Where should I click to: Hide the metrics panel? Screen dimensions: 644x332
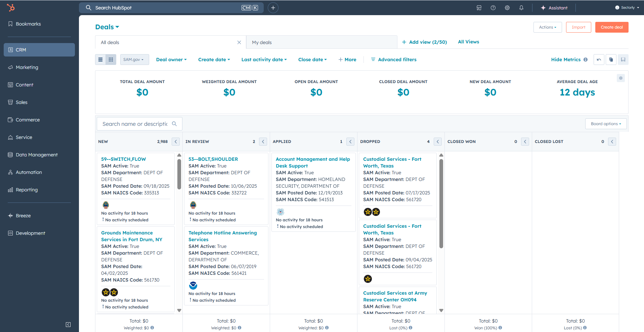pyautogui.click(x=566, y=60)
